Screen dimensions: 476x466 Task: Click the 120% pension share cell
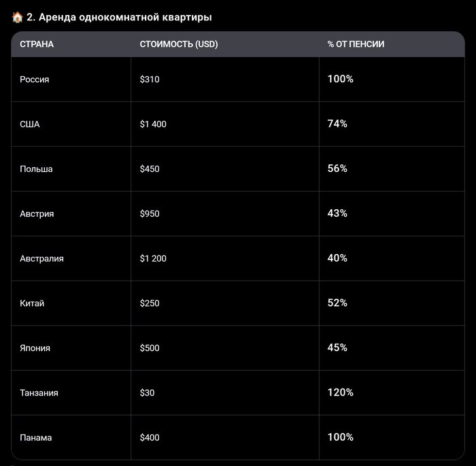pos(340,393)
